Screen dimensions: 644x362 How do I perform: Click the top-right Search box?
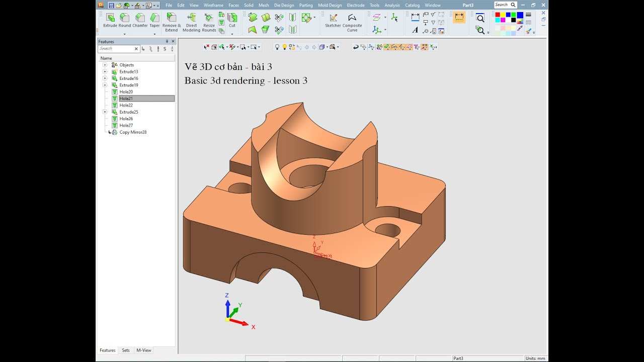pos(505,5)
